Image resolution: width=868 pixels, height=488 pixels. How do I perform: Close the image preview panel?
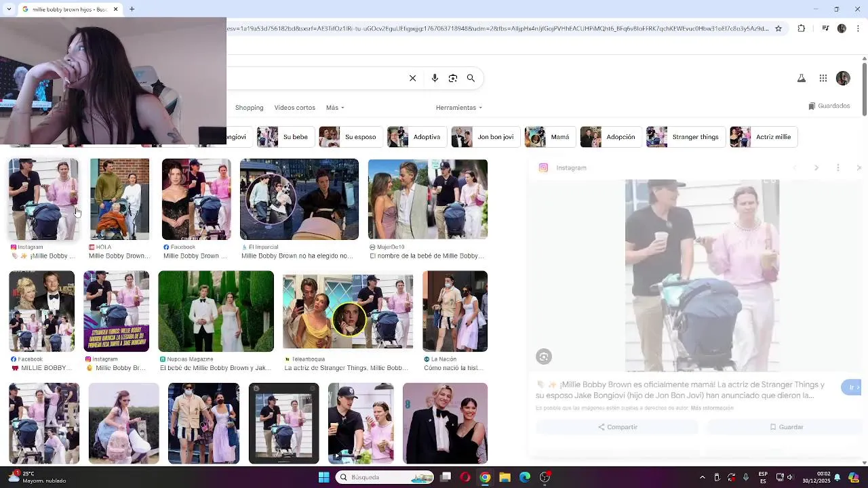[859, 167]
